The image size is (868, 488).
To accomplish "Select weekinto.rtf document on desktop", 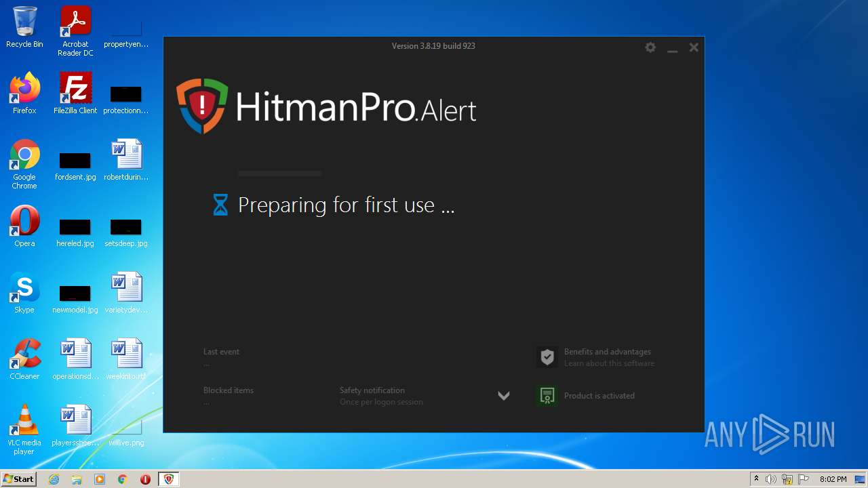I will click(126, 359).
